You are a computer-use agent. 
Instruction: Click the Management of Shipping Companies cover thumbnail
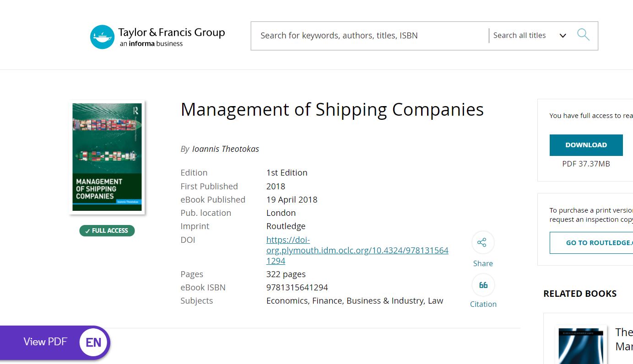(x=107, y=157)
